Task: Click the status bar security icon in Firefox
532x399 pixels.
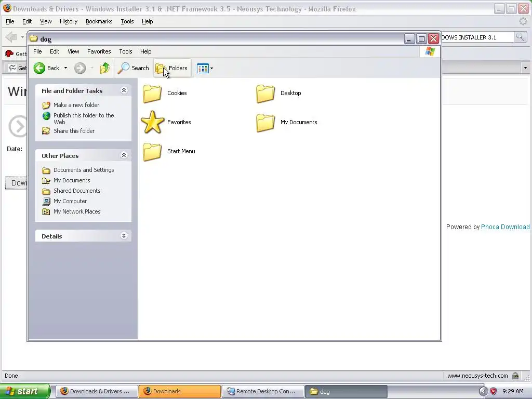Action: click(x=515, y=376)
